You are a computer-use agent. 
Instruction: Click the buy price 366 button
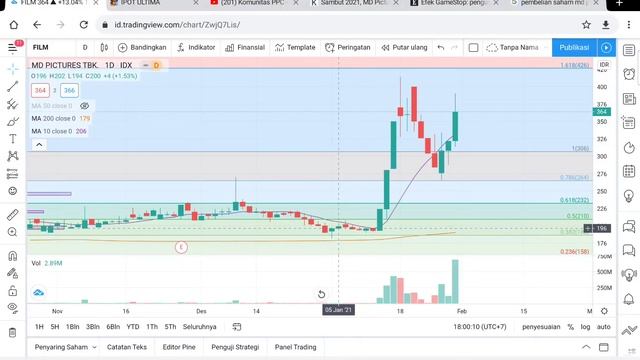(x=69, y=91)
